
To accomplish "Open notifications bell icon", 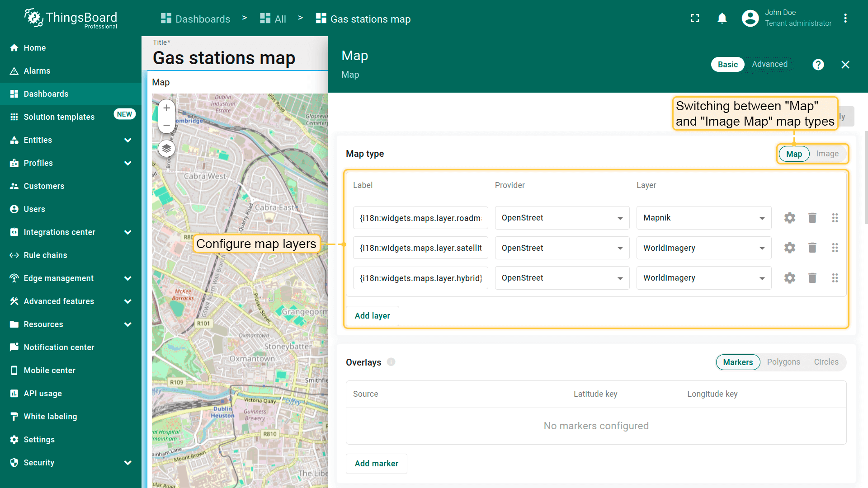I will (722, 19).
